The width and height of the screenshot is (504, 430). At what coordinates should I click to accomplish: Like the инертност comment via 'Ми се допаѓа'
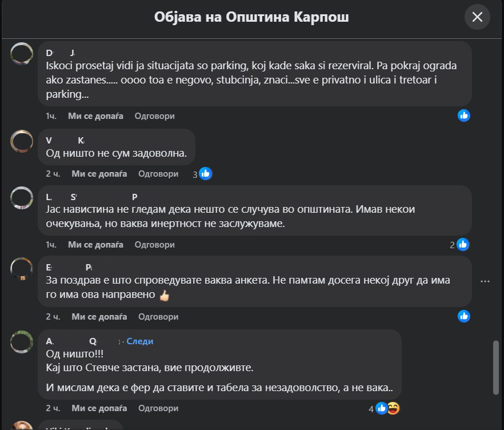tap(95, 245)
